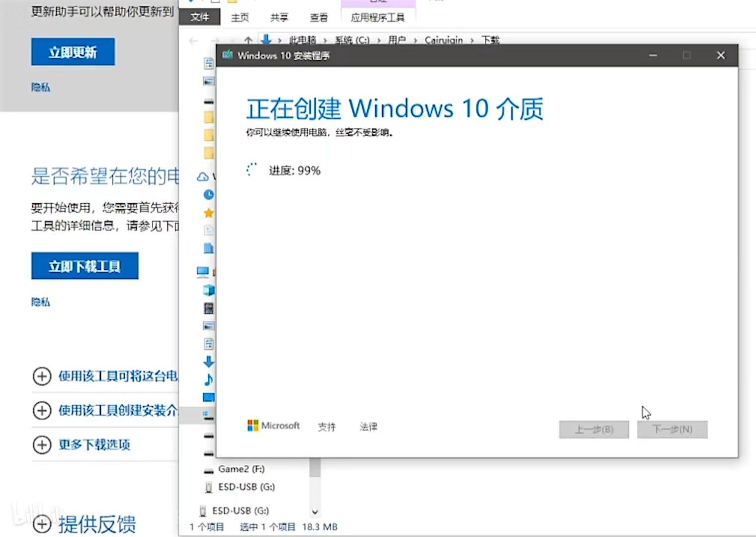This screenshot has width=756, height=537.
Task: Minimize the Windows 10 安装程序 window
Action: pyautogui.click(x=653, y=55)
